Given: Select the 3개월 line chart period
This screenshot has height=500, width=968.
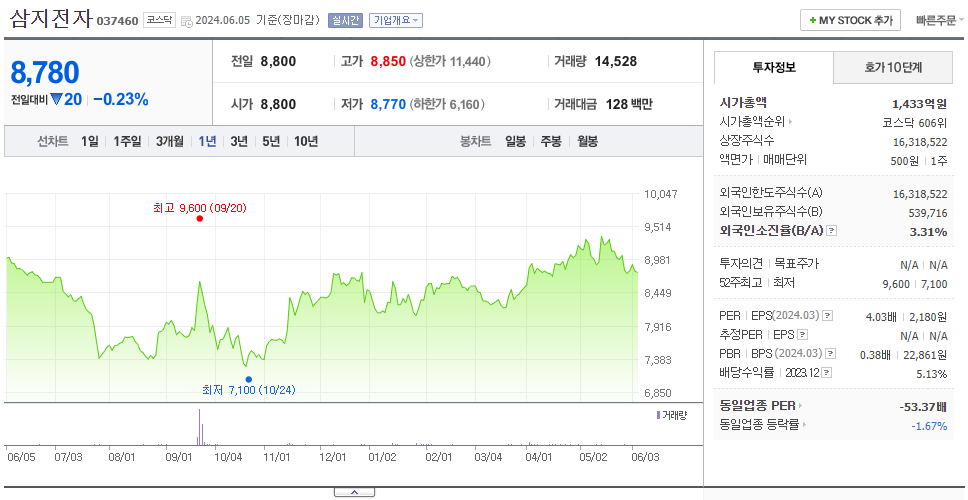Looking at the screenshot, I should click(x=170, y=141).
